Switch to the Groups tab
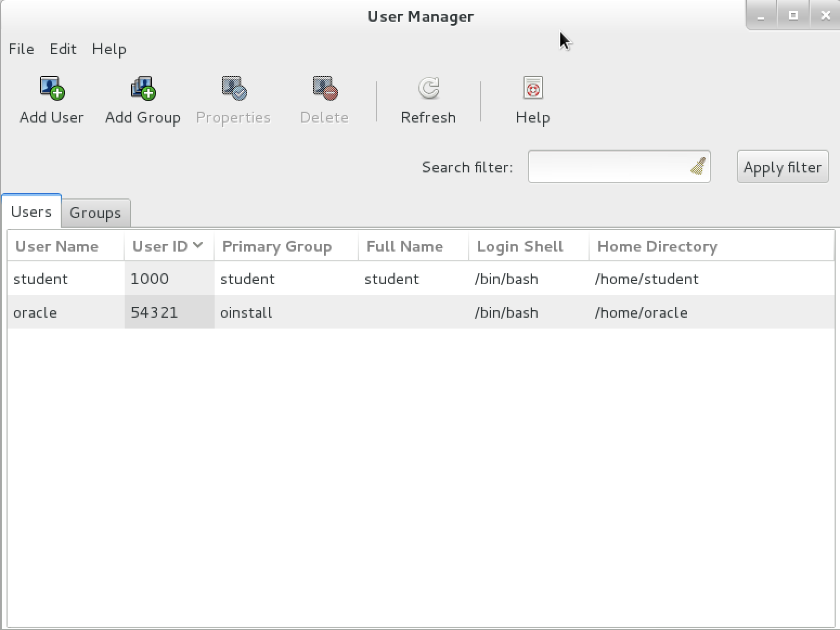 point(95,213)
